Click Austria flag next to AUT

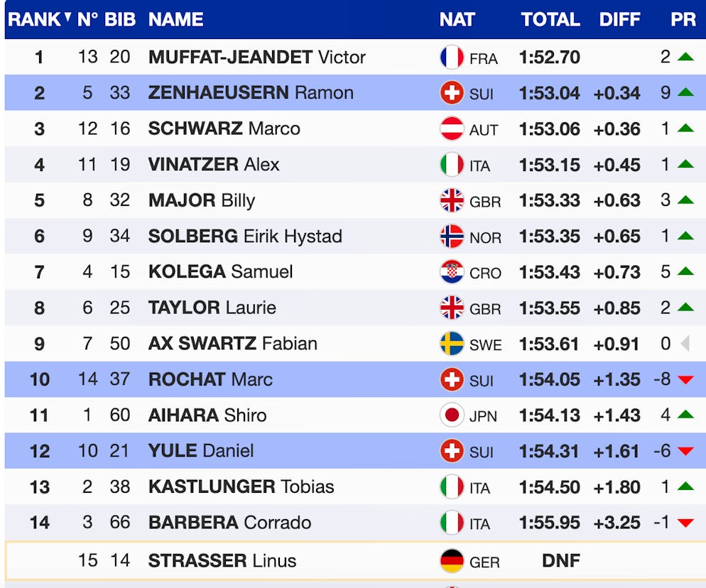click(x=452, y=129)
